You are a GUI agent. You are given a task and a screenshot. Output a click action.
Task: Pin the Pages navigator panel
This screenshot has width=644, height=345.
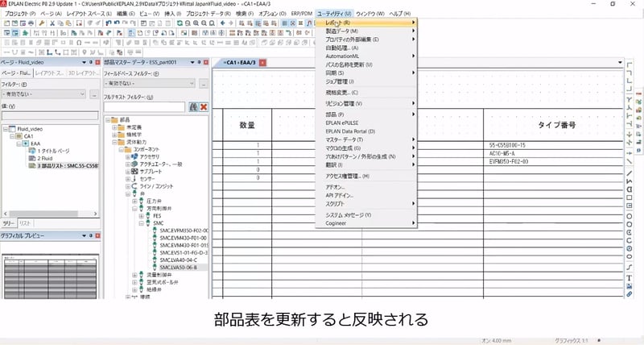tap(91, 63)
